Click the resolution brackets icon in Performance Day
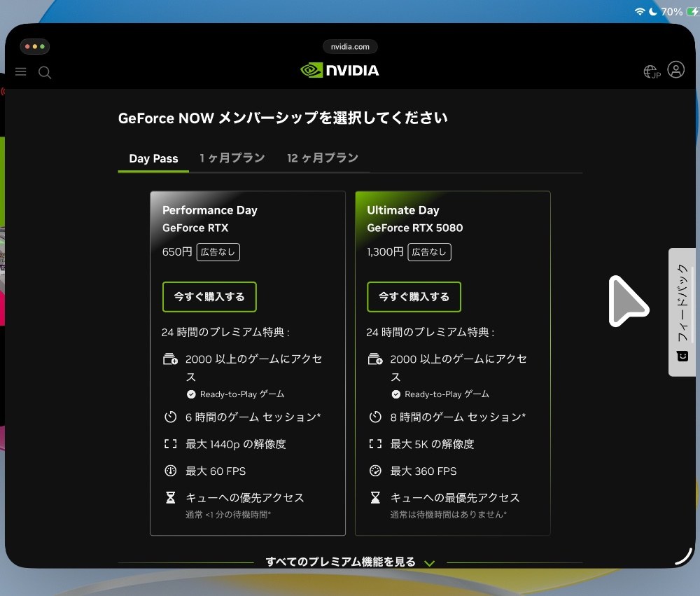700x596 pixels. click(x=171, y=443)
